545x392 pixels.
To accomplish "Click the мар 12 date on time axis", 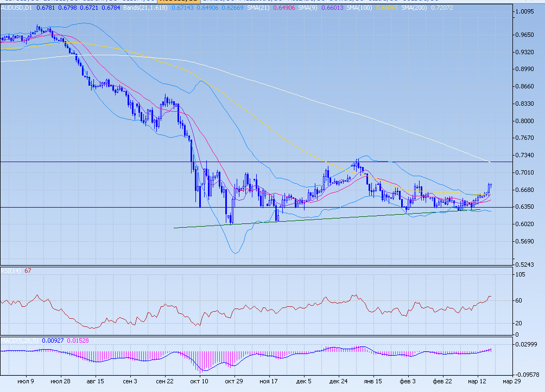I will click(x=478, y=381).
